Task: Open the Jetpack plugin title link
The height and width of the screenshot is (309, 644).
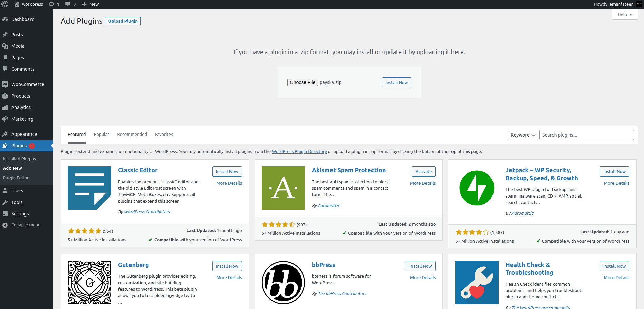Action: (542, 174)
